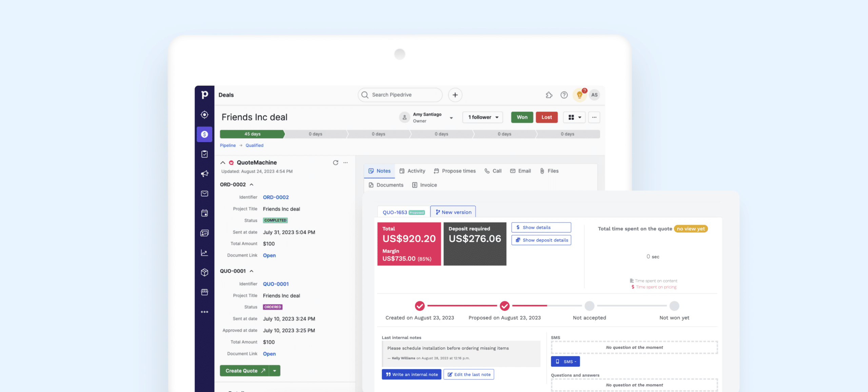Open the ORD-0002 Document Link
The width and height of the screenshot is (868, 392).
coord(269,255)
